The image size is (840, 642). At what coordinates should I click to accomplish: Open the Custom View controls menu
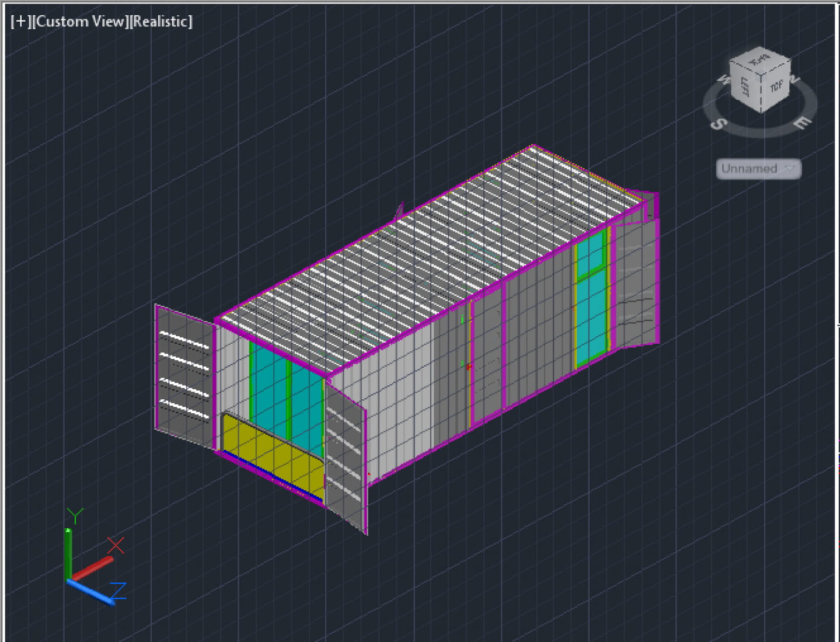[x=80, y=22]
